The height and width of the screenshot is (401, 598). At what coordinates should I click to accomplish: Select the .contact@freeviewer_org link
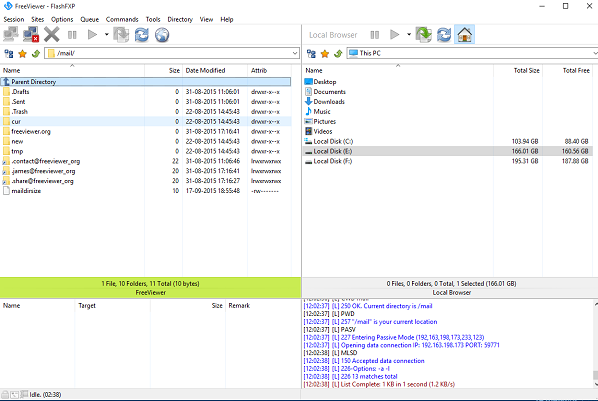pos(146,161)
